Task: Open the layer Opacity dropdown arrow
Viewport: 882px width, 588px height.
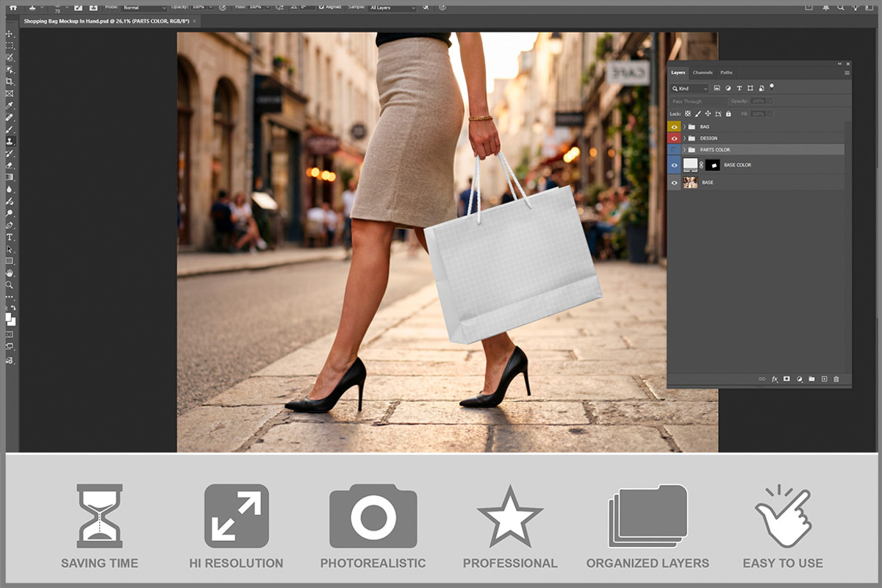Action: point(770,101)
